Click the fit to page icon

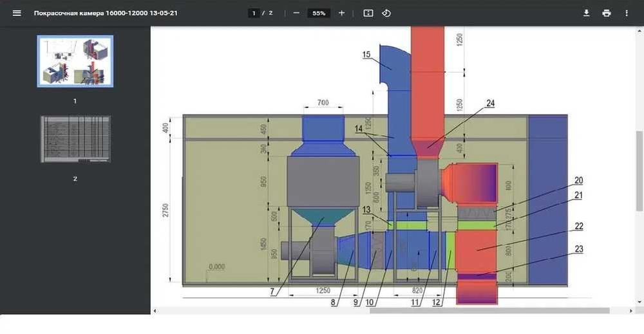point(368,13)
